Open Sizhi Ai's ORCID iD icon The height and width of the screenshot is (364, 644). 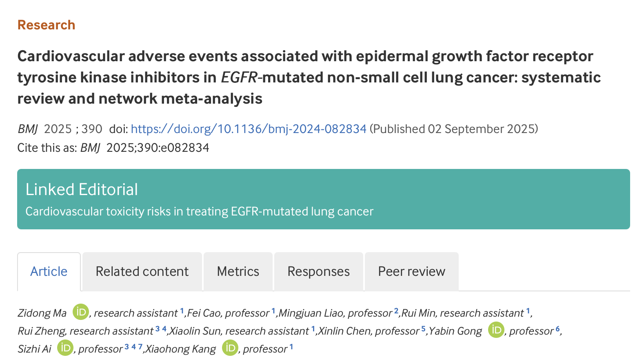click(65, 348)
